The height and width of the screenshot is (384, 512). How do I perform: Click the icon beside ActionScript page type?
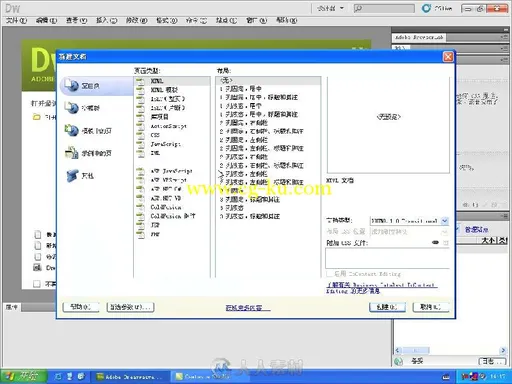tap(141, 126)
